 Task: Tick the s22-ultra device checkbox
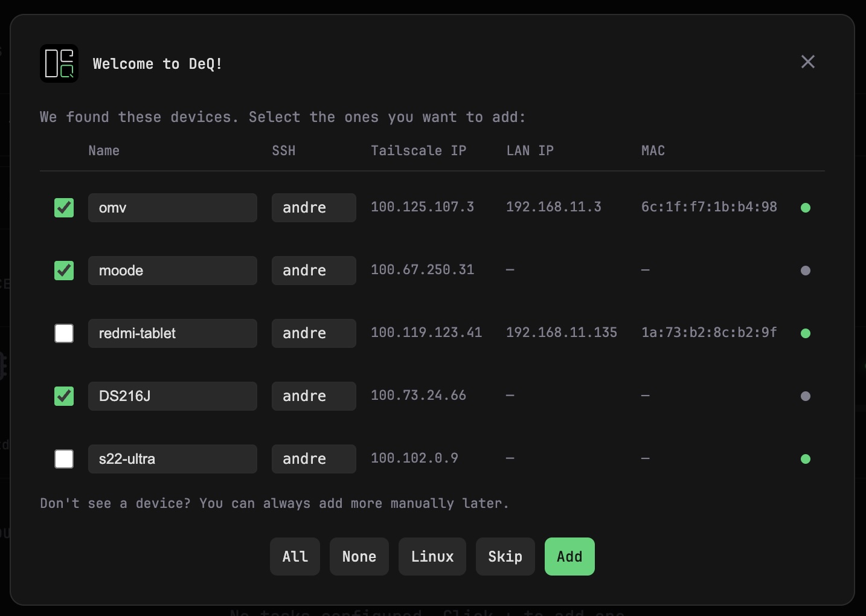point(64,459)
